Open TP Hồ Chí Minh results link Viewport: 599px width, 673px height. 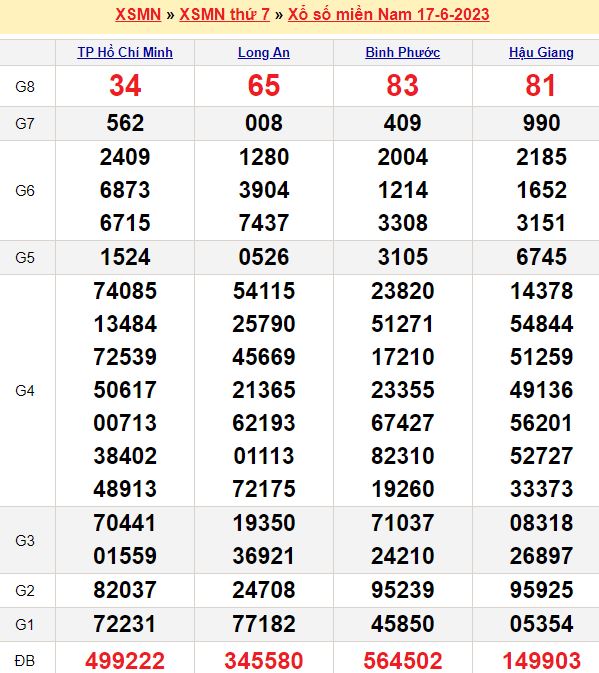coord(125,52)
